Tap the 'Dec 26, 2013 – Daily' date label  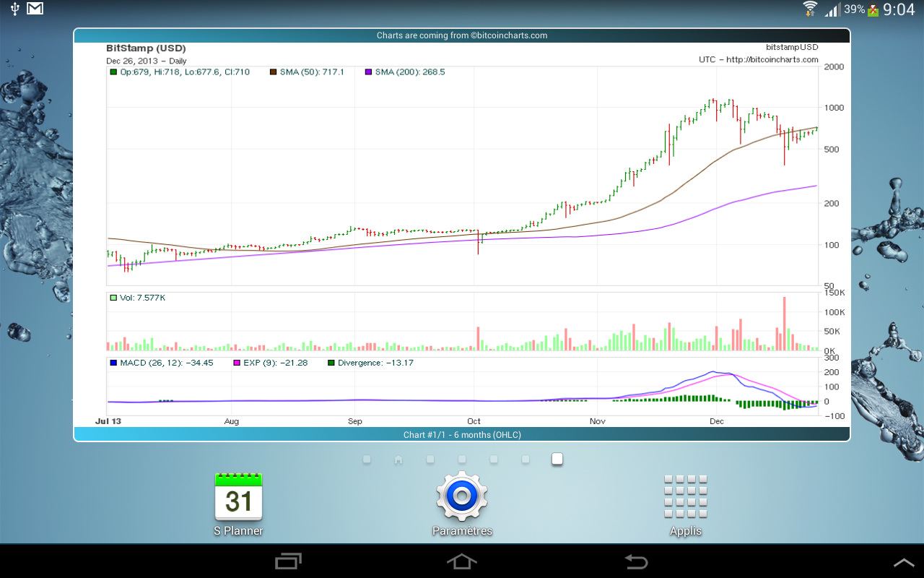point(147,61)
